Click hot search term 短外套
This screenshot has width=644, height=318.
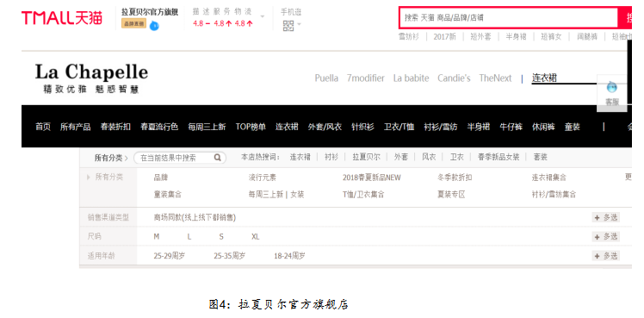(481, 36)
